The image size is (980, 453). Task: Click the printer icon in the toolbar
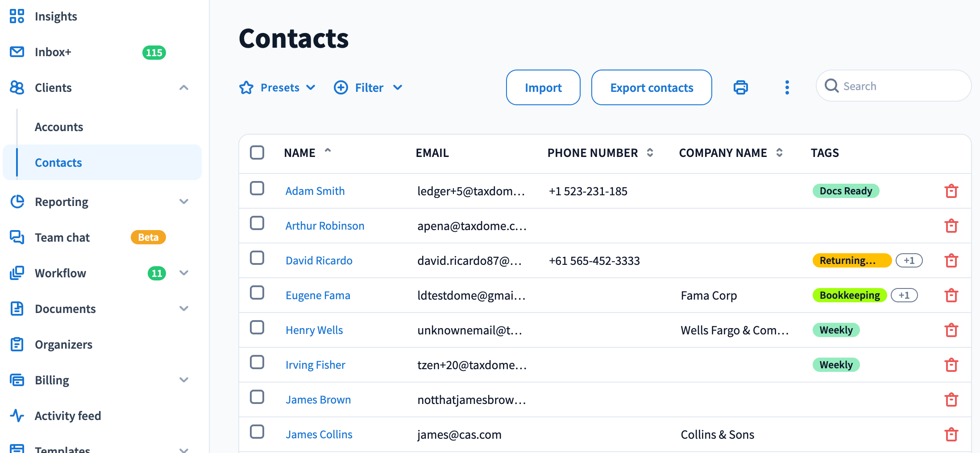click(x=740, y=87)
